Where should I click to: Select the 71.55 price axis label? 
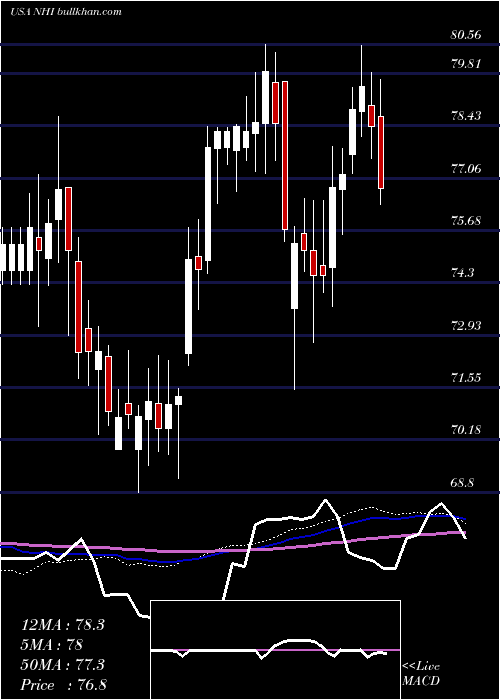pos(466,378)
